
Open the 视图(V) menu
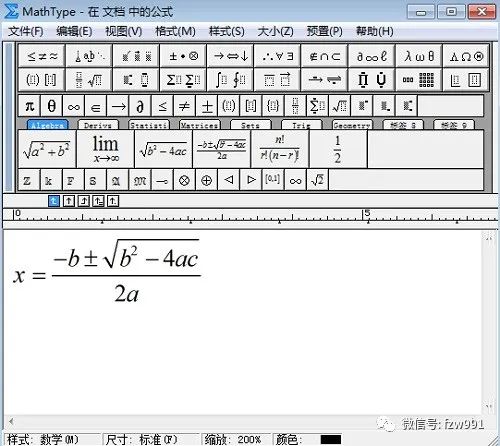pos(124,32)
